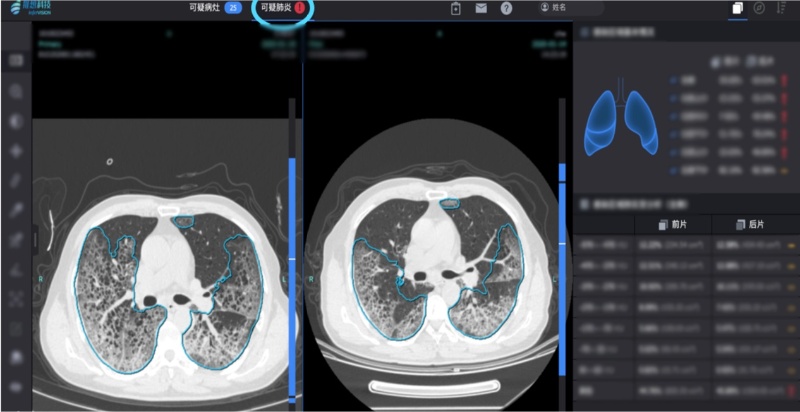Select the stacked pages comparison icon
This screenshot has height=412, width=800.
click(737, 8)
